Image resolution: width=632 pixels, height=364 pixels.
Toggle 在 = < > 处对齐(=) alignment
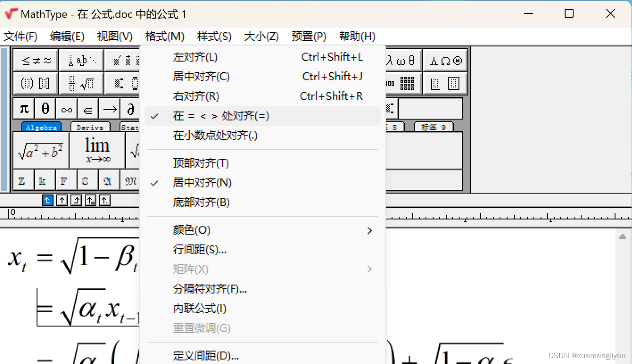263,116
